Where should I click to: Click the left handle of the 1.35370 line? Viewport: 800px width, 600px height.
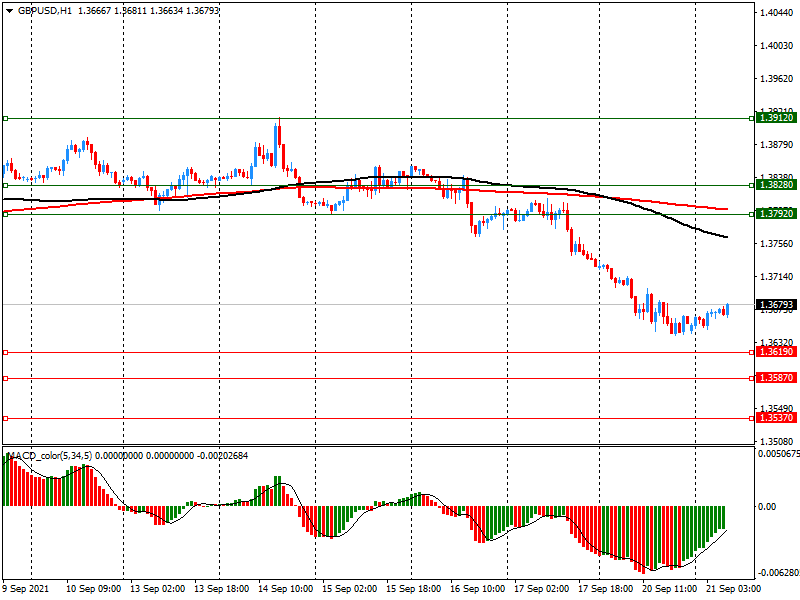(6, 418)
